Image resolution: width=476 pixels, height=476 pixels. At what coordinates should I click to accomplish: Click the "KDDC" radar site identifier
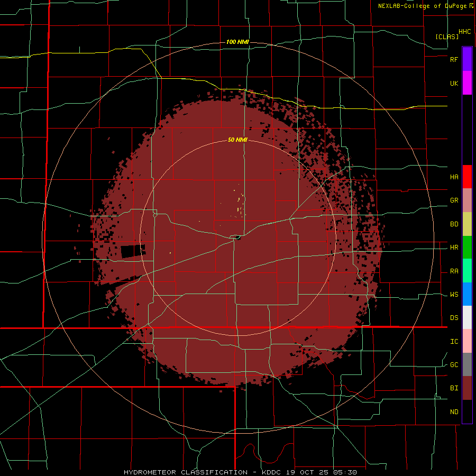click(x=269, y=472)
